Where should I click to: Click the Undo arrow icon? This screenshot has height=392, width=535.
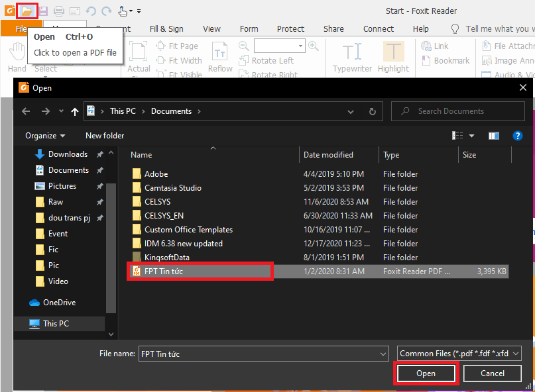91,11
